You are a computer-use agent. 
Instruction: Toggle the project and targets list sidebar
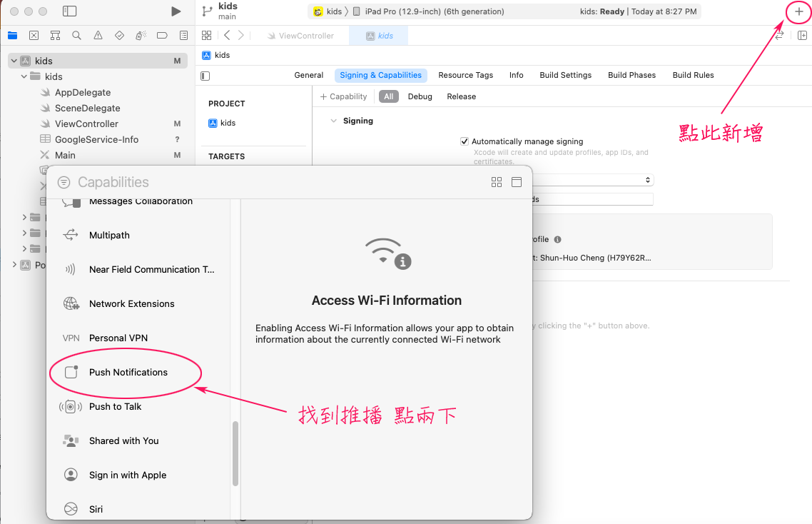[x=205, y=76]
